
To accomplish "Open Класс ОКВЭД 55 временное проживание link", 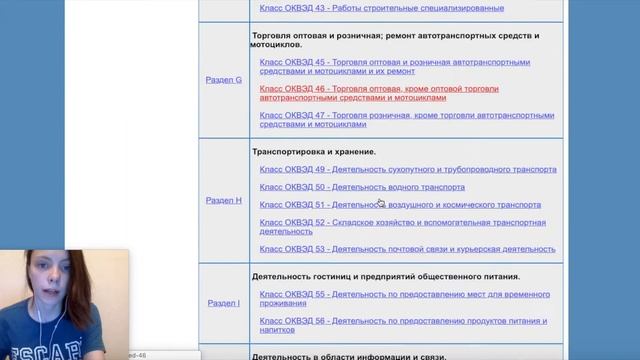I will (x=404, y=298).
